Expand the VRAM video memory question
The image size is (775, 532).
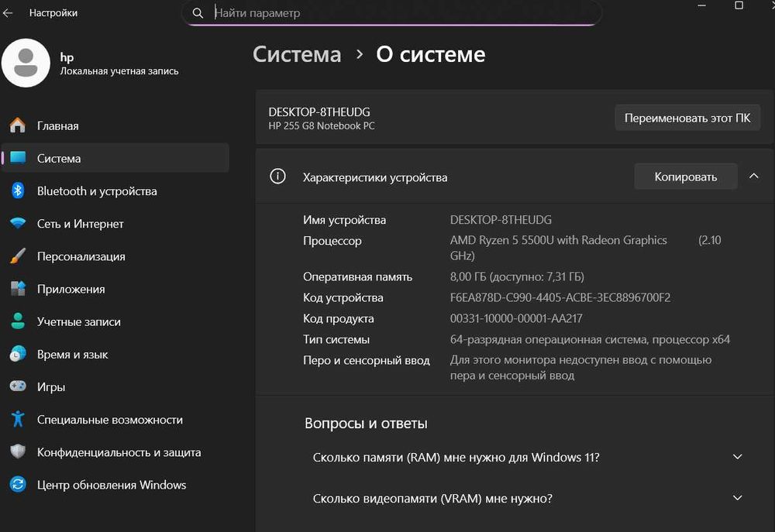[x=737, y=498]
